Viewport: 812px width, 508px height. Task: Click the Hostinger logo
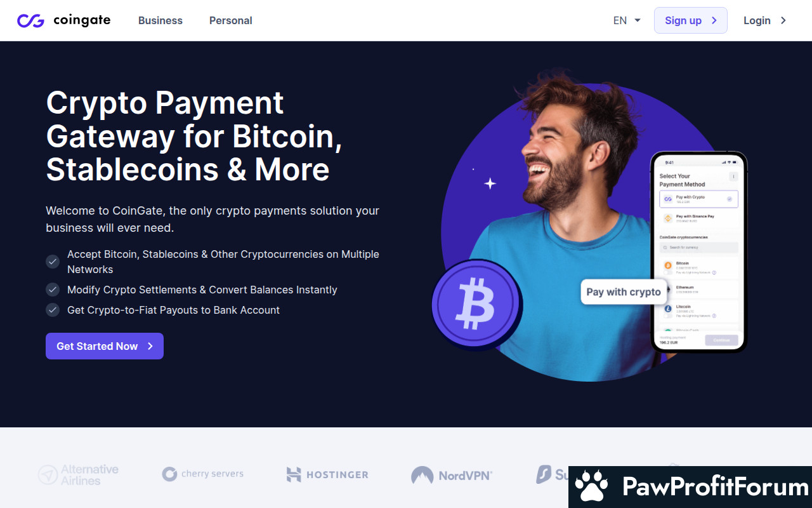[327, 474]
